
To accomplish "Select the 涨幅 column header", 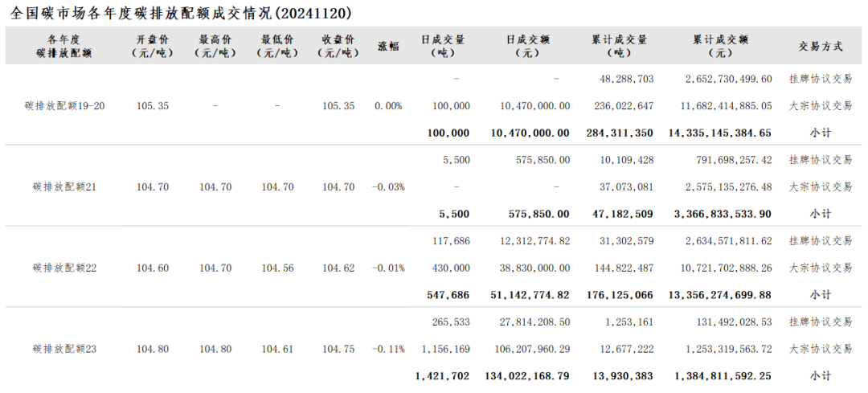I will click(388, 46).
